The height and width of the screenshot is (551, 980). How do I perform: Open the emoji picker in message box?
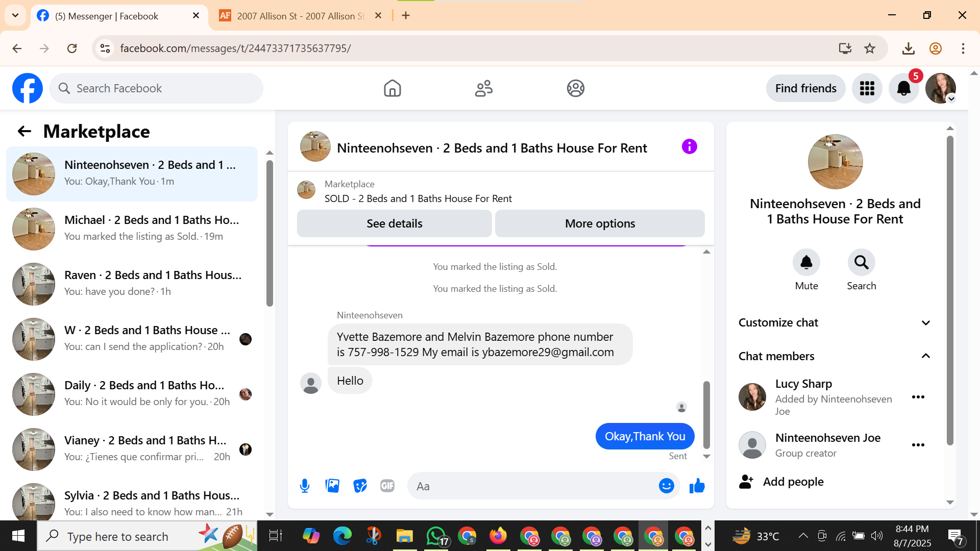[x=666, y=486]
